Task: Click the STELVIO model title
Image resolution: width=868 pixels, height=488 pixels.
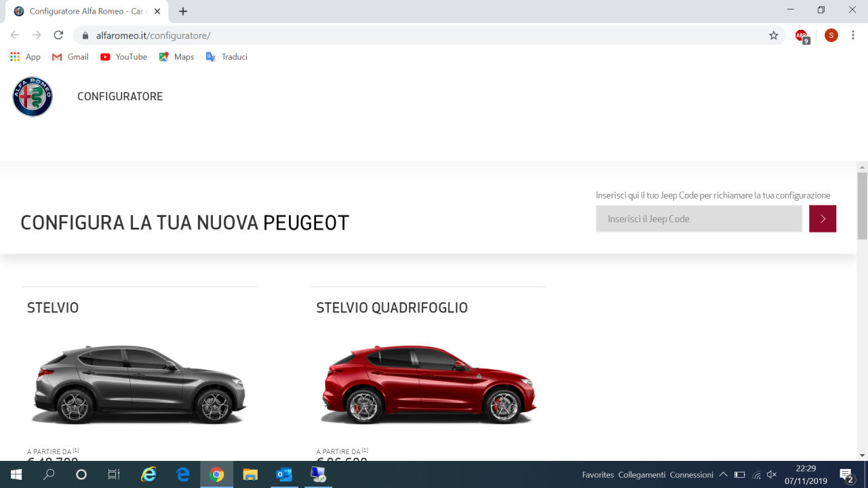Action: pyautogui.click(x=53, y=308)
